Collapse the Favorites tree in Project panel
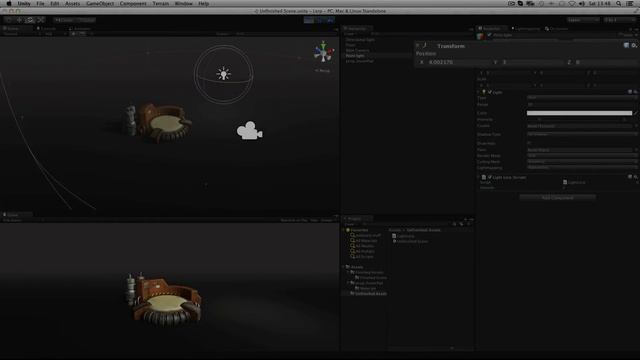 (x=344, y=230)
